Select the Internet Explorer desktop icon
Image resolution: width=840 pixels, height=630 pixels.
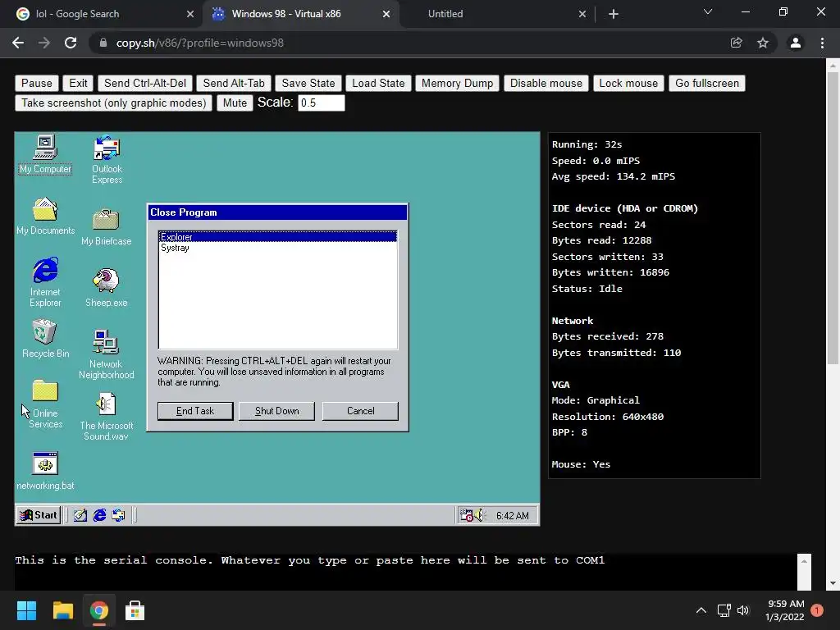45,282
